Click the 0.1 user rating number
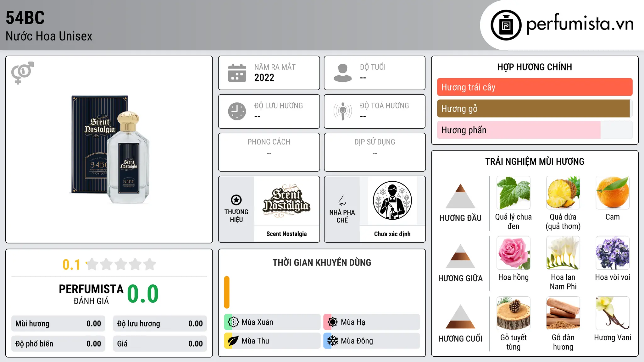The height and width of the screenshot is (362, 644). tap(71, 265)
